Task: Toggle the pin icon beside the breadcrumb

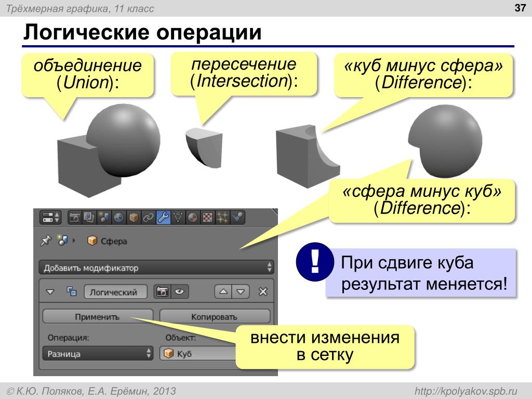Action: click(x=46, y=241)
